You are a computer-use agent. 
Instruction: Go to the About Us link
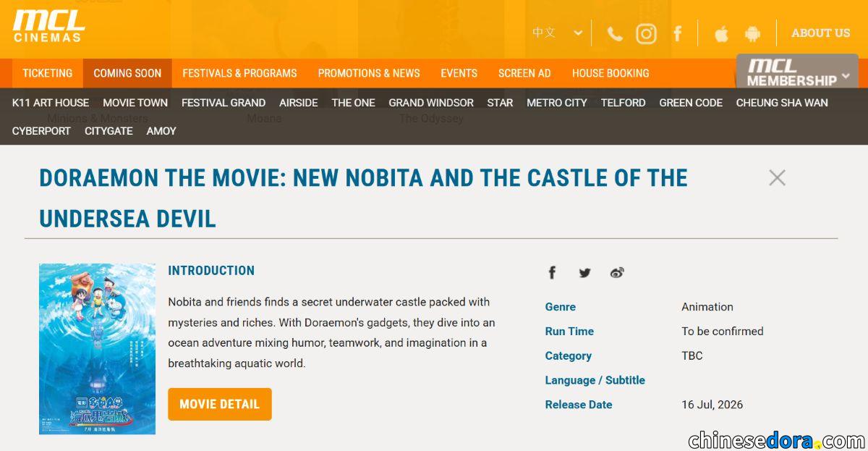pos(820,33)
